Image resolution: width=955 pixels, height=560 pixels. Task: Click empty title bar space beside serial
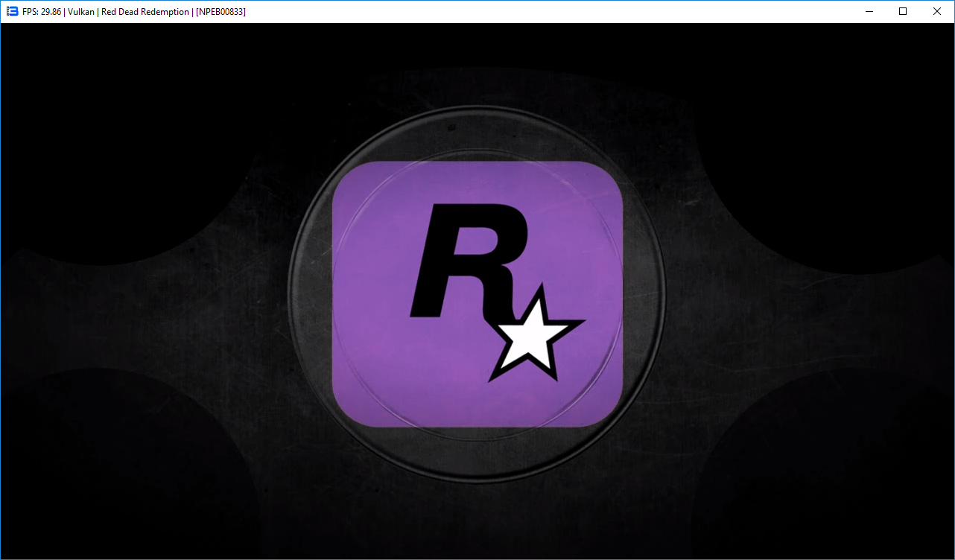pos(521,12)
